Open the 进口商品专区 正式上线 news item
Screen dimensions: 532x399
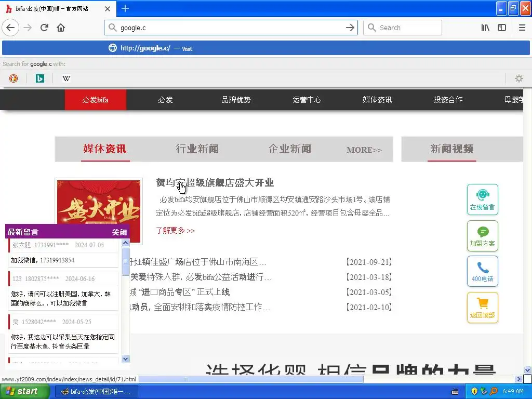click(180, 292)
